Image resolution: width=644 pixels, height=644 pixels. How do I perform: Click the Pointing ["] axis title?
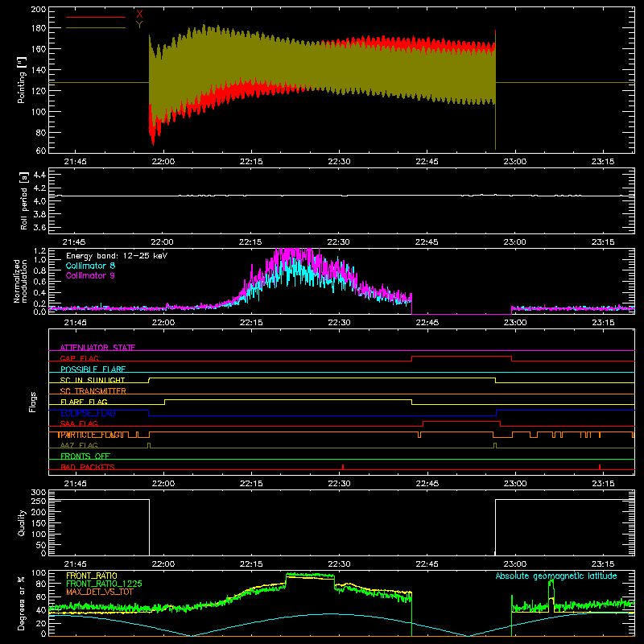(x=22, y=80)
